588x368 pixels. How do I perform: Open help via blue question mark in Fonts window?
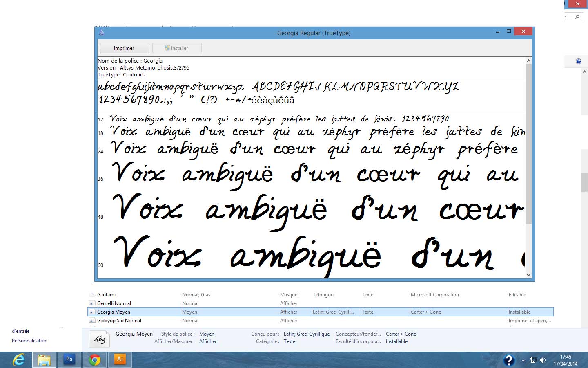pyautogui.click(x=578, y=61)
